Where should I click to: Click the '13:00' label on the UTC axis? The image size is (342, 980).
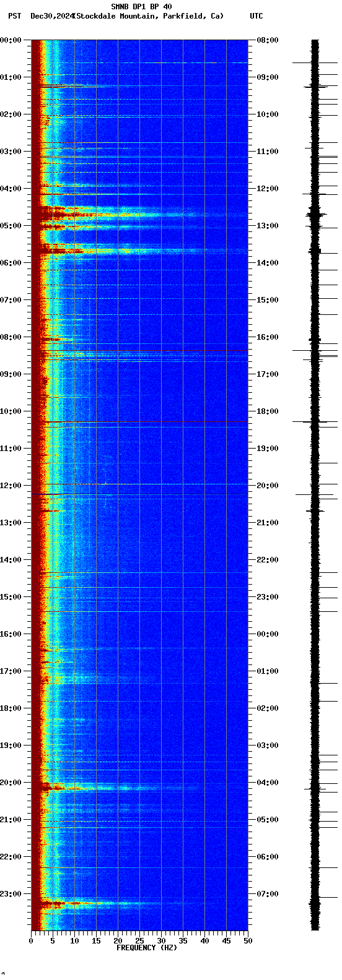pyautogui.click(x=268, y=226)
